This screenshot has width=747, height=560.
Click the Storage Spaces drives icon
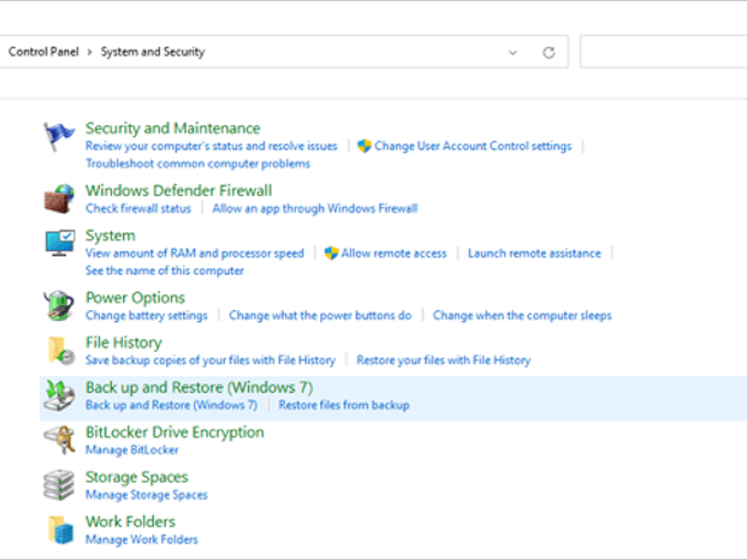point(59,484)
